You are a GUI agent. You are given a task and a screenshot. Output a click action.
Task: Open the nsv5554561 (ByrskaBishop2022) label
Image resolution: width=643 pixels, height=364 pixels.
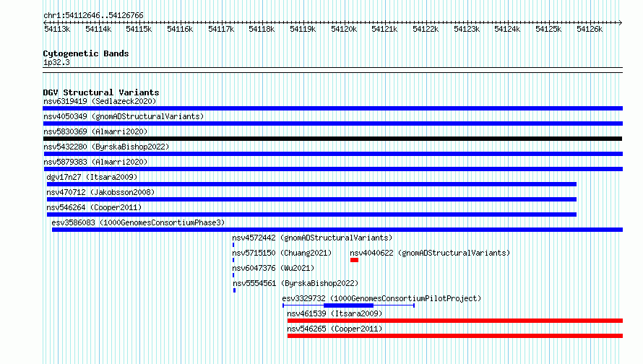coord(295,283)
